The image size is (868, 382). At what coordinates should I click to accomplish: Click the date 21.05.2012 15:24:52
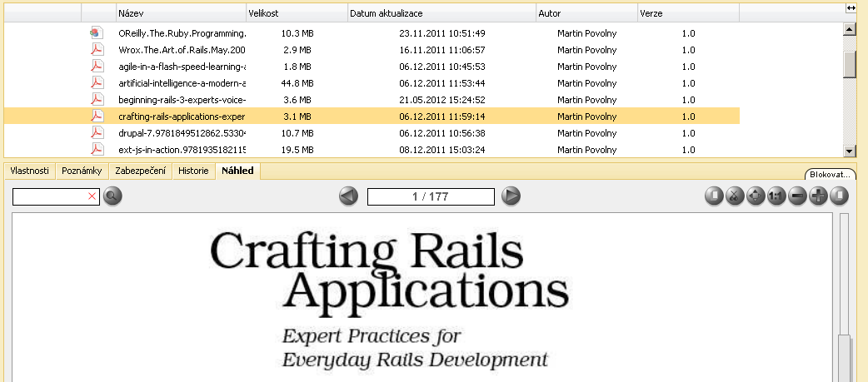(442, 100)
